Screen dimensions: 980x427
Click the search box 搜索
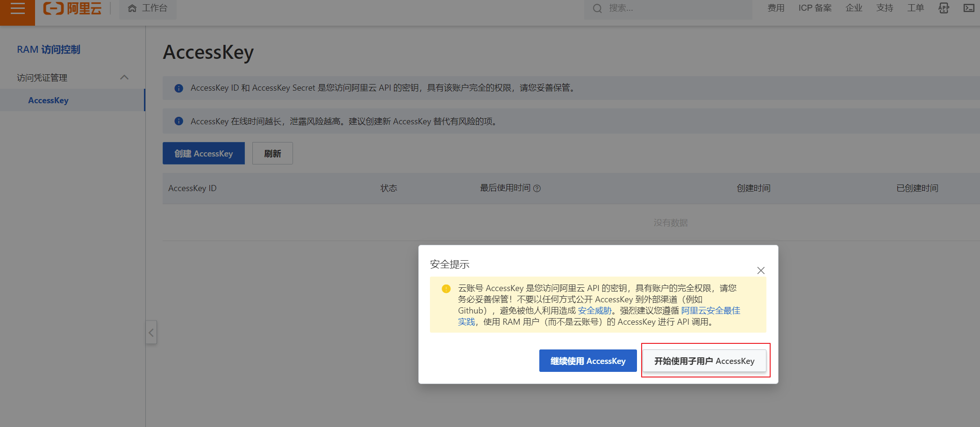click(668, 8)
